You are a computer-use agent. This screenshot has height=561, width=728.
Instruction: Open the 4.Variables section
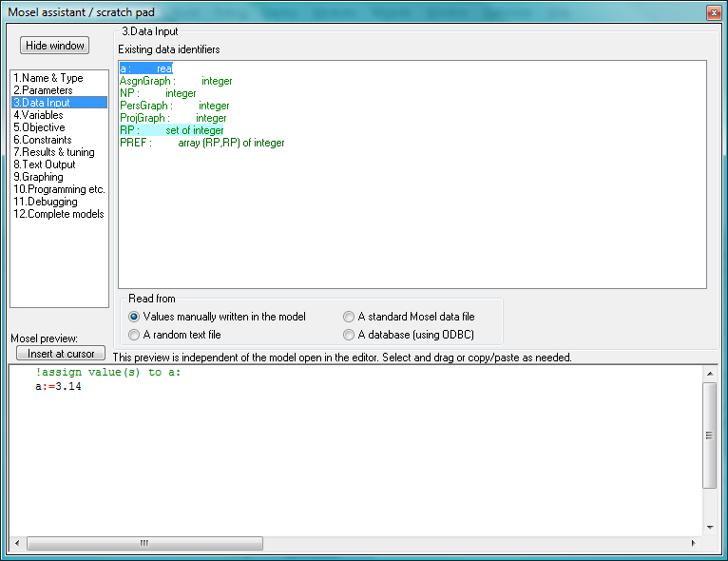point(38,115)
